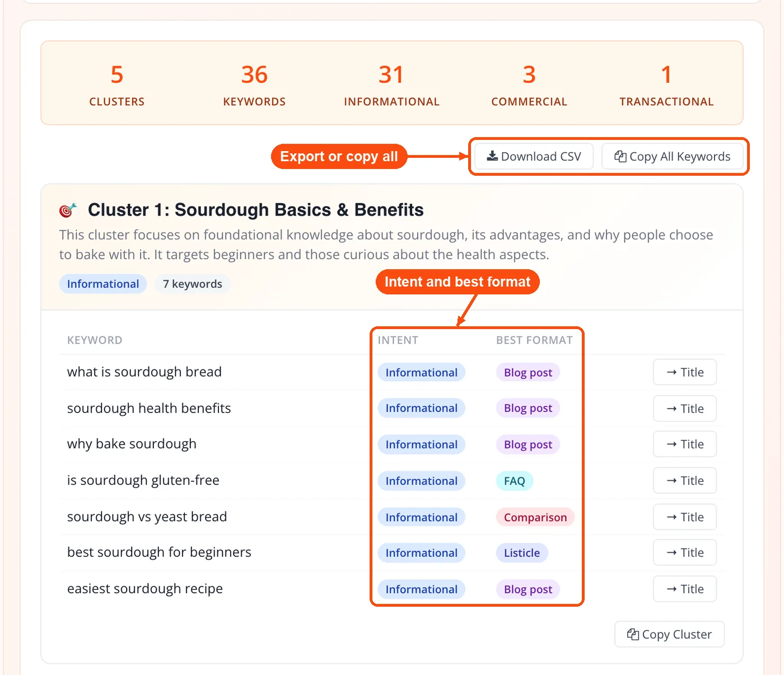Click the Listicle format badge
784x675 pixels.
522,553
